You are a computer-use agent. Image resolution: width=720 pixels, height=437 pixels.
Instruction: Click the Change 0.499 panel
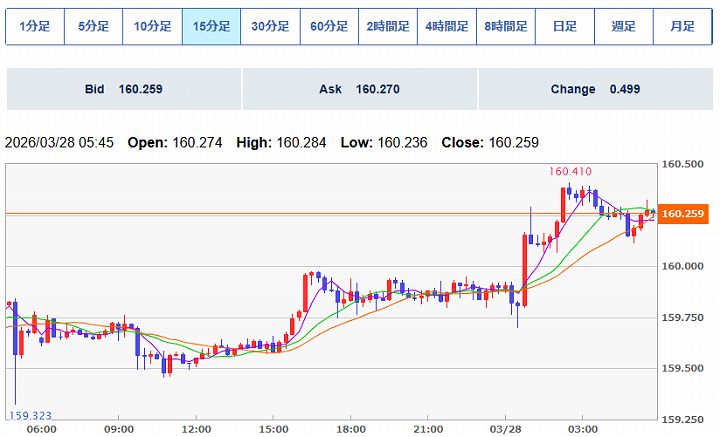pos(595,89)
